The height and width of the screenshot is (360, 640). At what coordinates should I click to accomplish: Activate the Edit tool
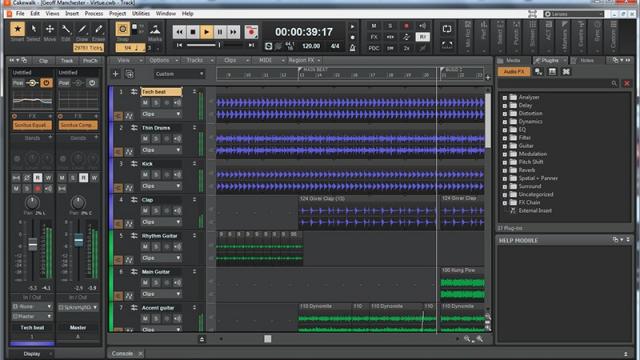pos(66,29)
